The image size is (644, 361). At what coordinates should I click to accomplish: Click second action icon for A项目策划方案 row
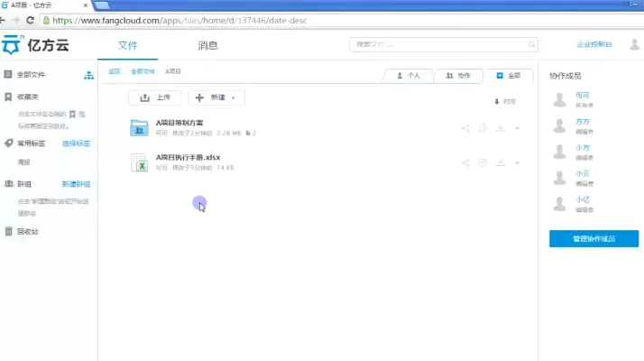click(483, 128)
